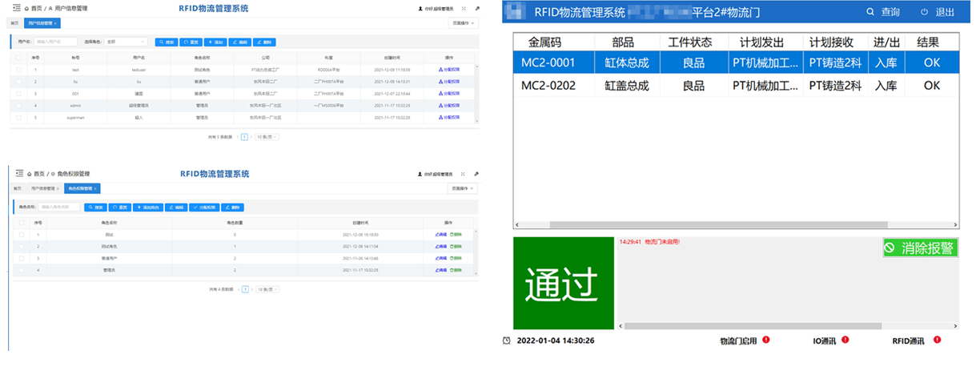
Task: Check the row checkbox for user test
Action: (19, 70)
